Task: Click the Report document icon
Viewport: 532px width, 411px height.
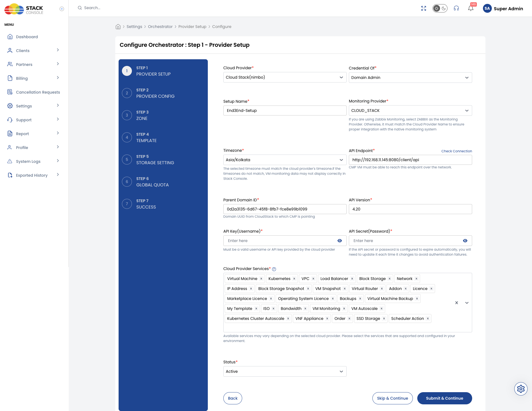Action: coord(10,133)
